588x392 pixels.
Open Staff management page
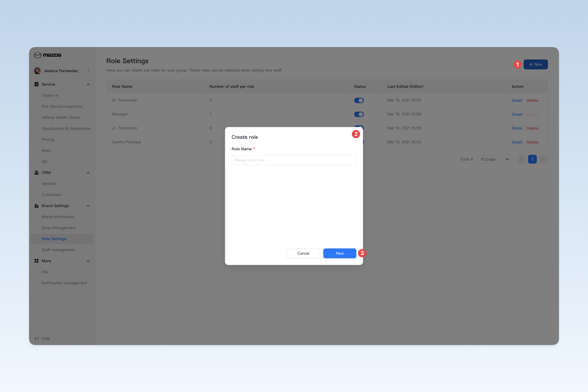(x=58, y=250)
